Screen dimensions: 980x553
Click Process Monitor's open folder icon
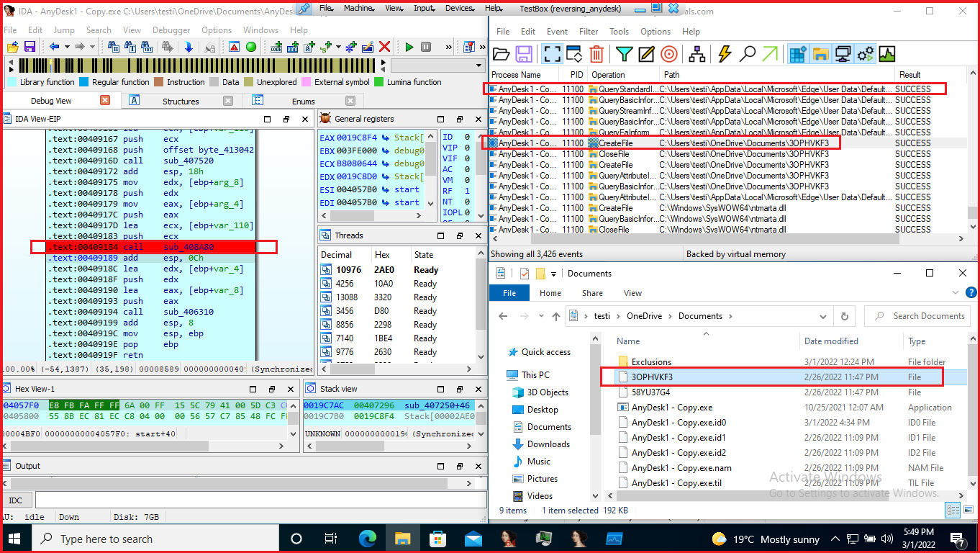[502, 54]
